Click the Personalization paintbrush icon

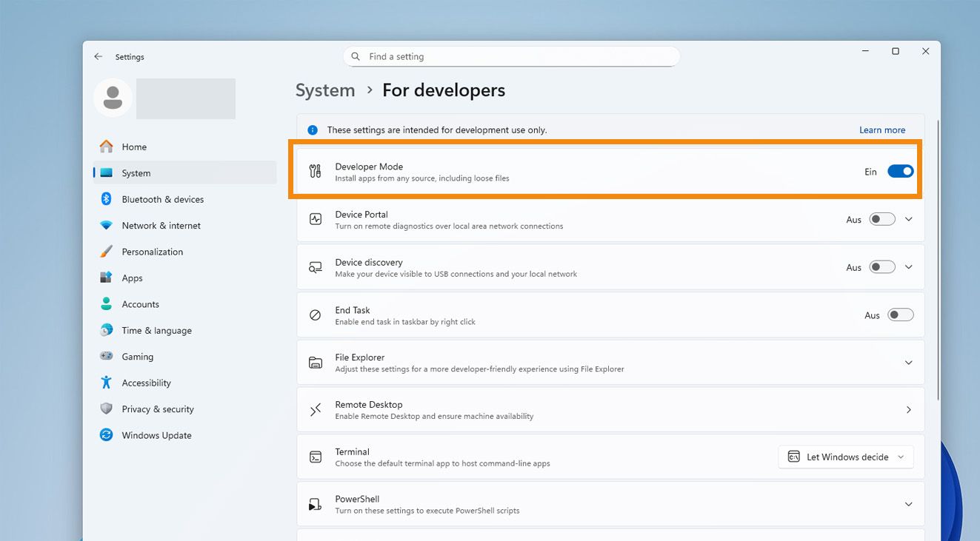(107, 252)
